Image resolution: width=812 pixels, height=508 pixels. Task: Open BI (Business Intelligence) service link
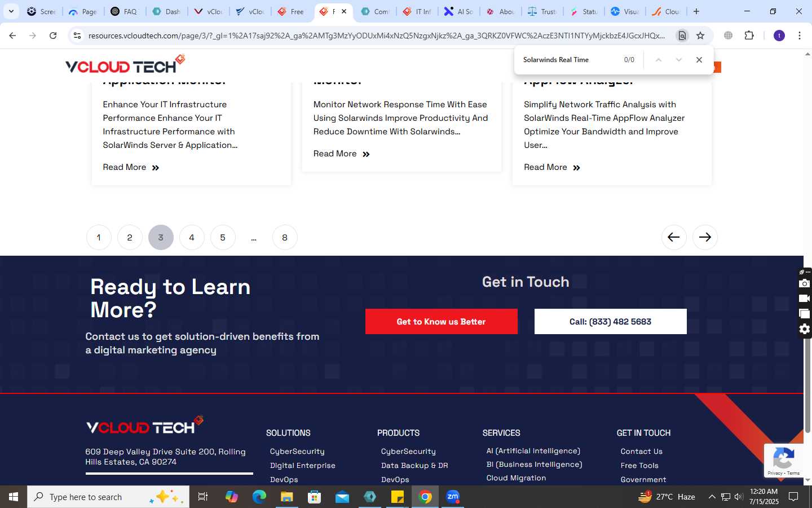(535, 465)
